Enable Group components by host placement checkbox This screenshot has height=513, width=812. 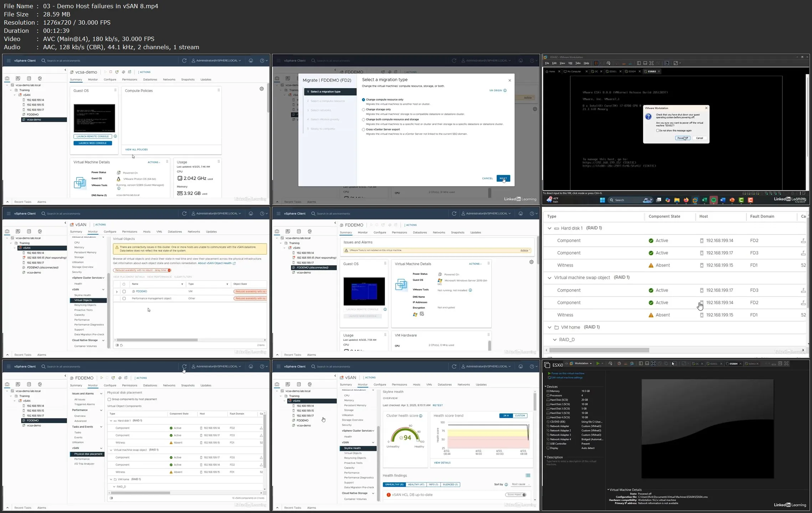coord(109,399)
